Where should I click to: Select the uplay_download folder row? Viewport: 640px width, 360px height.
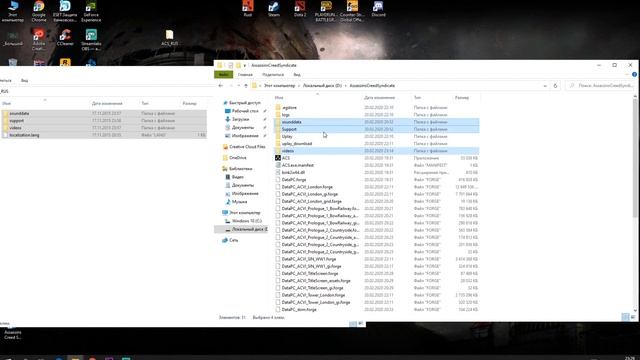[376, 144]
